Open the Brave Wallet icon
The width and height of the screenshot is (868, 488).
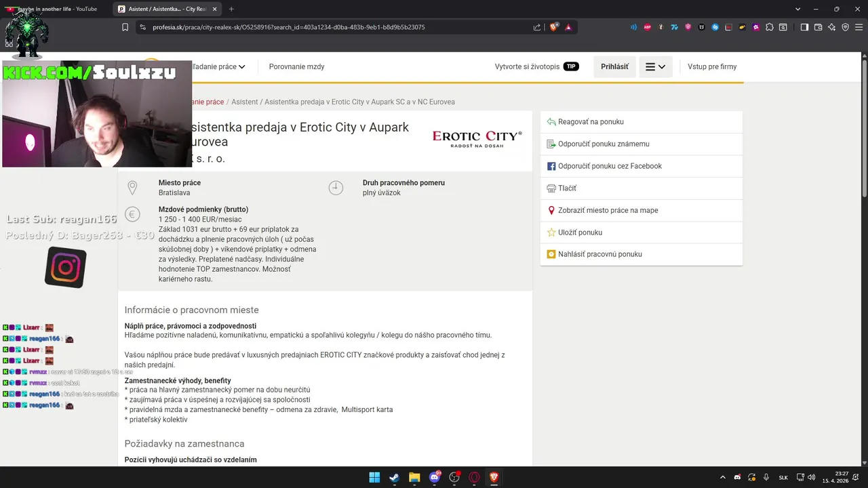click(818, 27)
